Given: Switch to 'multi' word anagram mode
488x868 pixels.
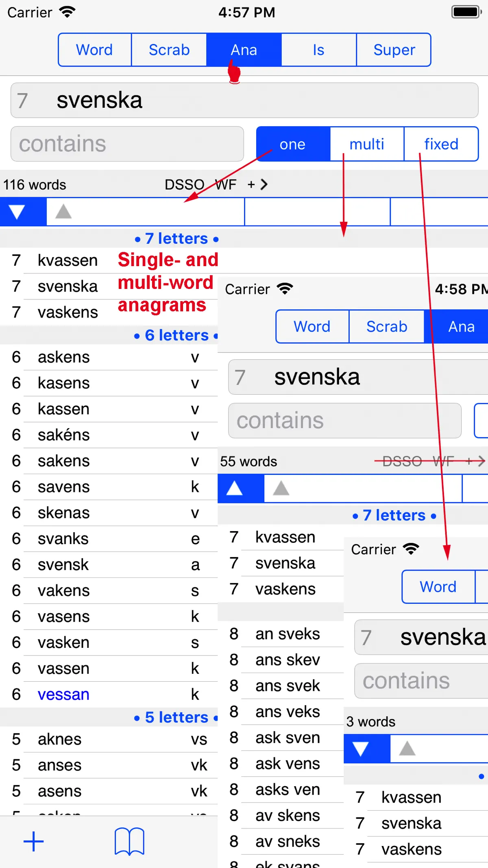Looking at the screenshot, I should pos(367,144).
